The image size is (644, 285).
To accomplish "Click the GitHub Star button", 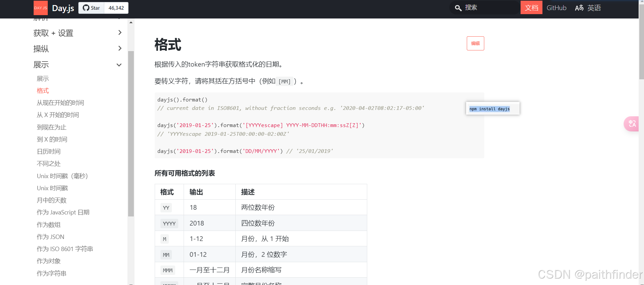I will click(x=91, y=8).
